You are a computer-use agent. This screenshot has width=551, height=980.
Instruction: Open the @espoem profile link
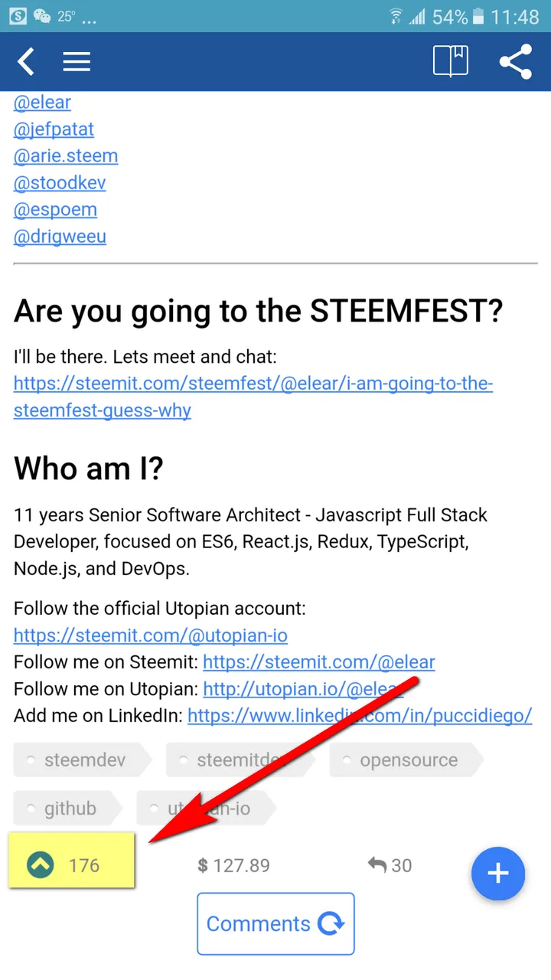(x=55, y=210)
